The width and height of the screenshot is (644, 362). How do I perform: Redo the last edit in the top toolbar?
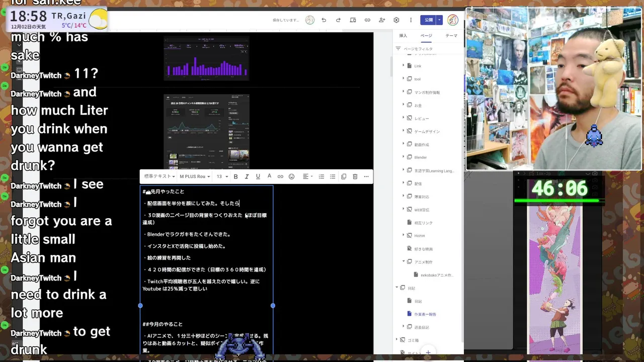point(338,20)
